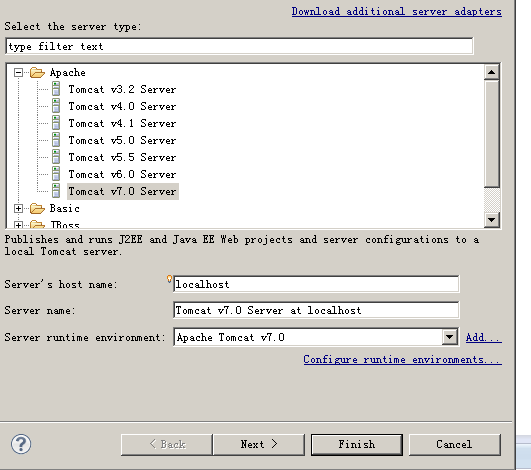Click the Basic folder icon

pyautogui.click(x=37, y=209)
